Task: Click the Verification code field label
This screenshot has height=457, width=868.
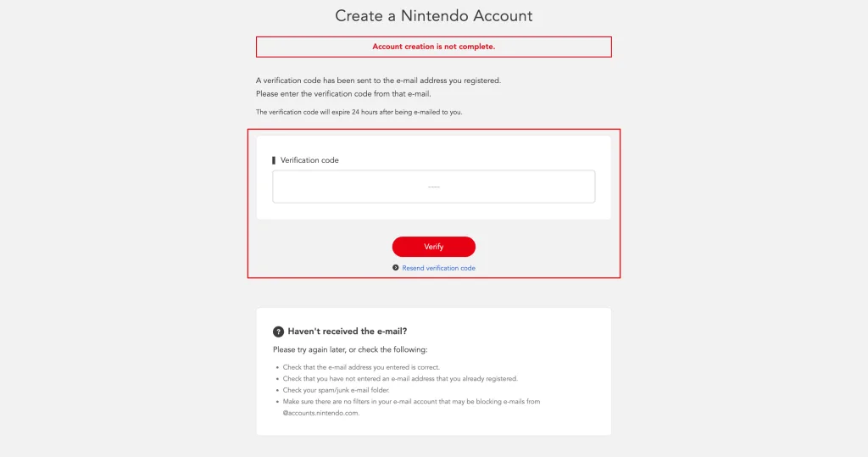Action: pos(309,160)
